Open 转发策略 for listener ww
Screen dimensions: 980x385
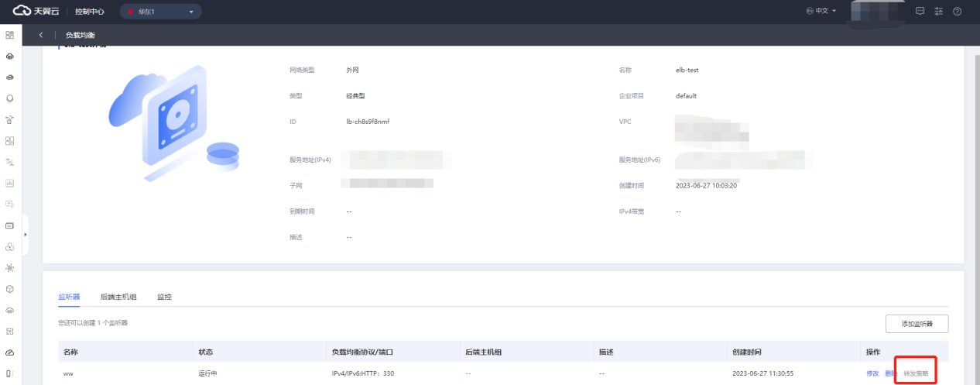[x=916, y=373]
